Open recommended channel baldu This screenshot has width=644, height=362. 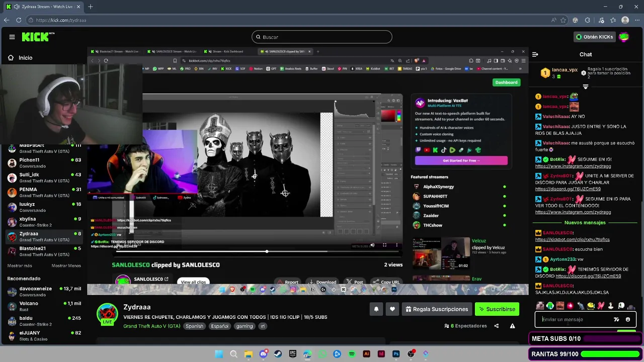click(44, 321)
